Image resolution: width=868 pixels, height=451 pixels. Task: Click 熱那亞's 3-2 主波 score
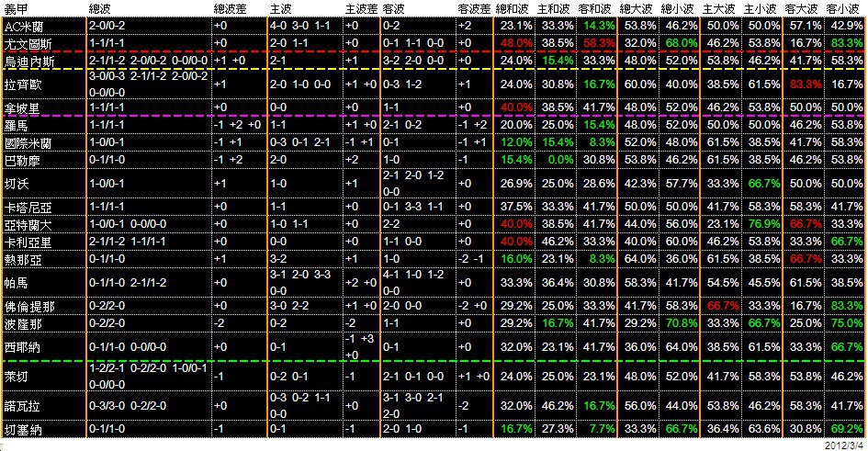278,259
